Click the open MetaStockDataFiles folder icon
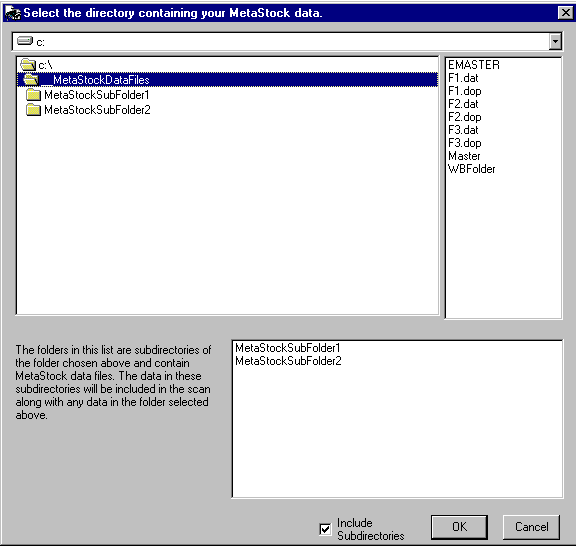Image resolution: width=576 pixels, height=548 pixels. 31,79
